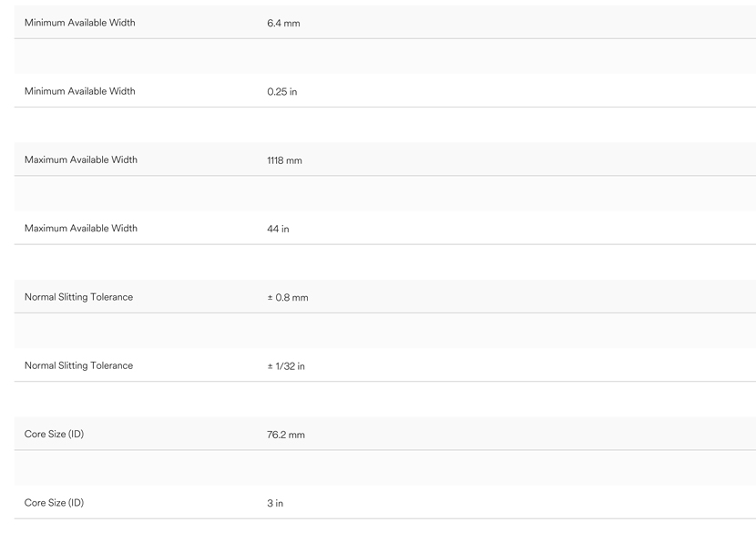Click the empty row below 6.4 mm
Viewport: 756px width, 543px height.
tap(385, 56)
